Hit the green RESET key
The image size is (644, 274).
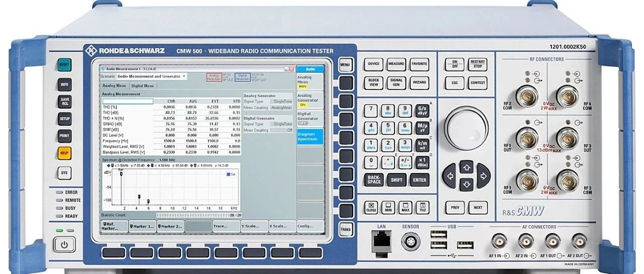pos(64,65)
